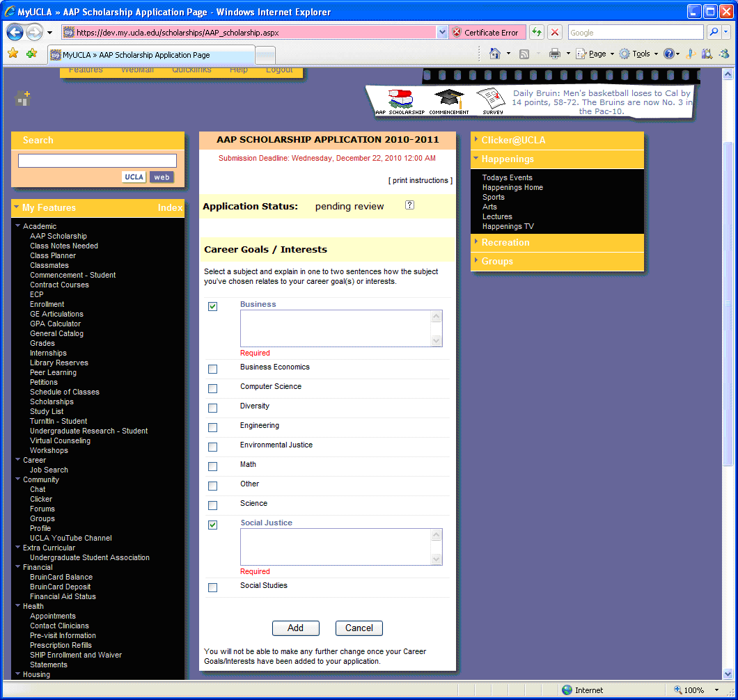Click the Application Status help question icon
Screen dimensions: 738x700
pos(409,205)
